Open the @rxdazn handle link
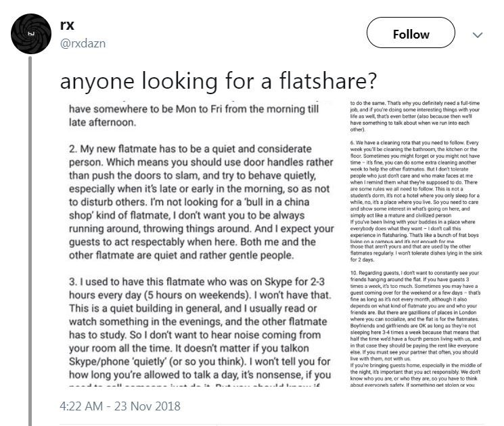Viewport: 504px width, 426px height. tap(83, 43)
